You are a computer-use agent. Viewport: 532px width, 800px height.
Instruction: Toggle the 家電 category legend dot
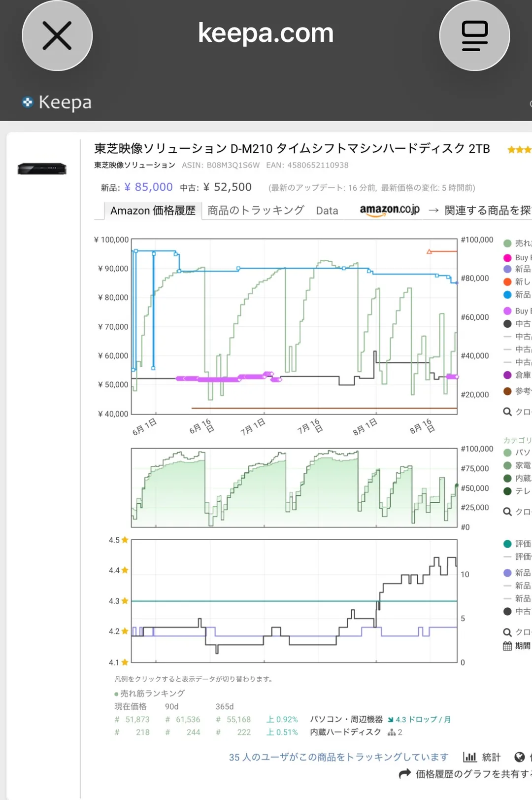[x=507, y=465]
